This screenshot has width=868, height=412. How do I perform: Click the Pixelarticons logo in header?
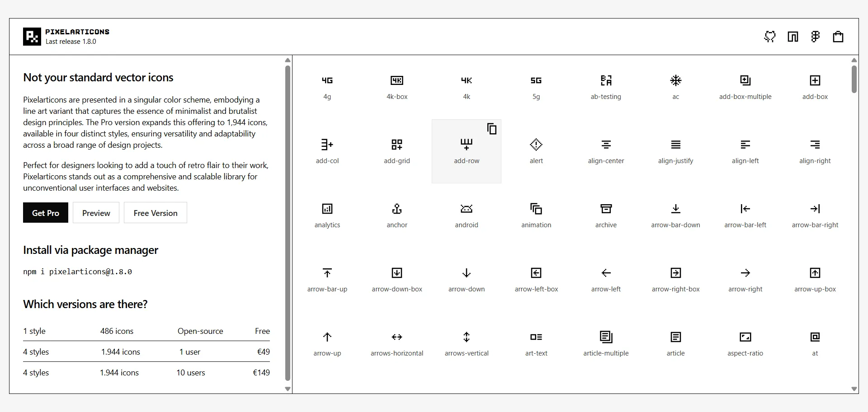pos(32,37)
